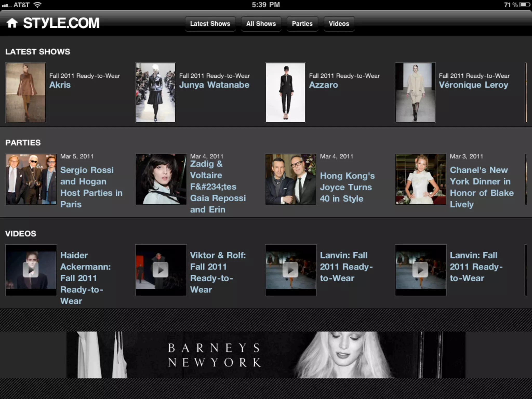Open the STYLE.COM logo

[61, 23]
